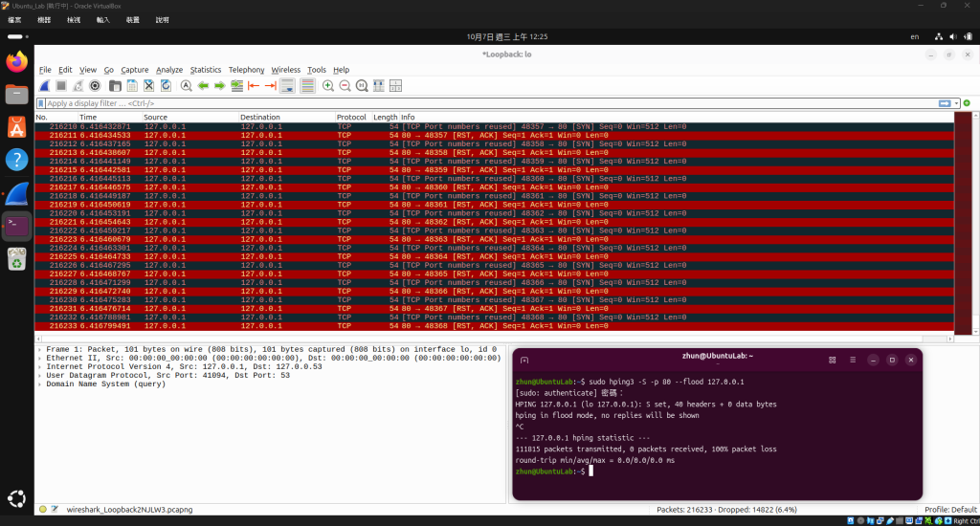Open Ubuntu Software from the dock
This screenshot has width=980, height=526.
17,127
